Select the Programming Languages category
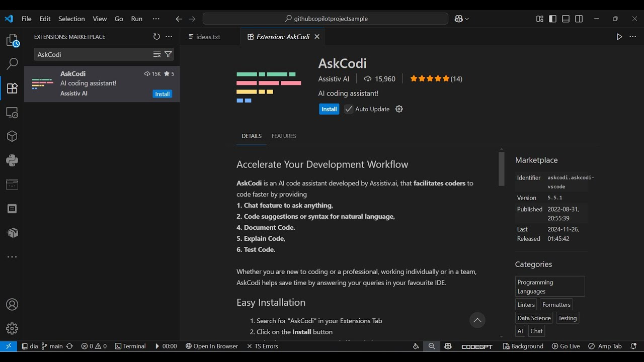Screen dimensions: 644x362 click(550, 287)
